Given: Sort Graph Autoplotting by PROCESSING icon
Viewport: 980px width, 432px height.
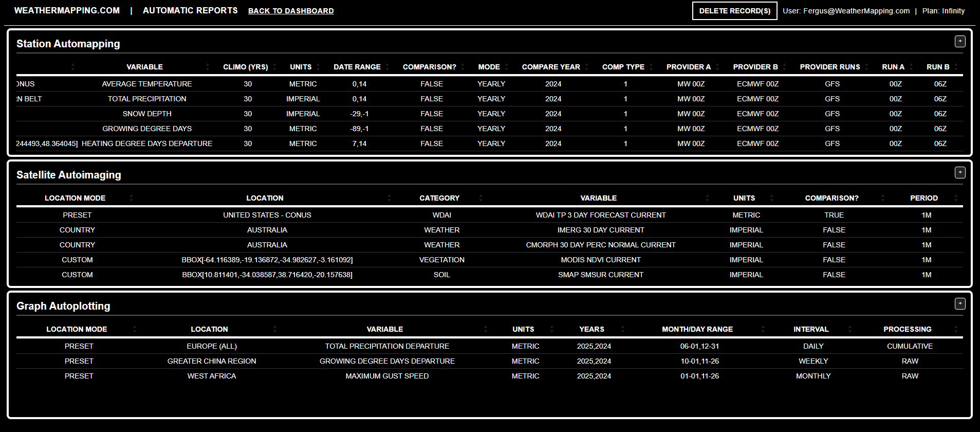Looking at the screenshot, I should coord(956,329).
